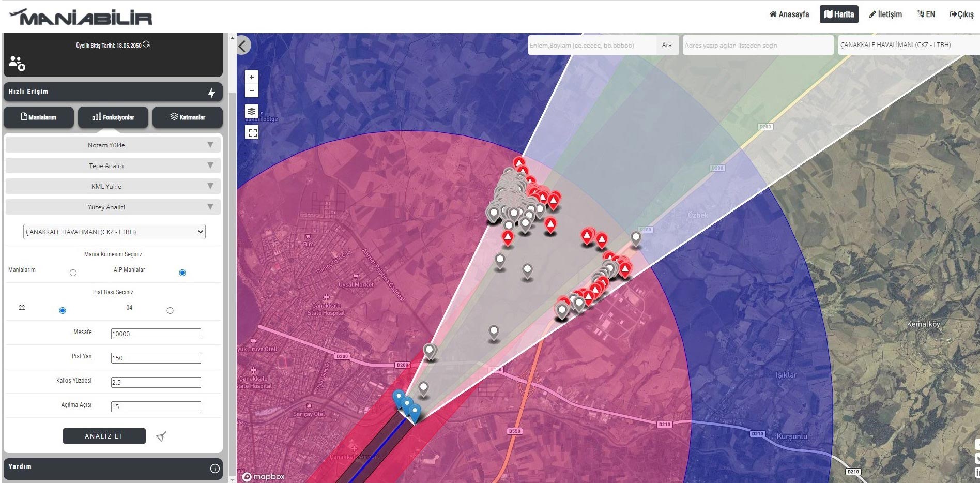Click the user settings icon
Screen dimensions: 980x483
coord(17,63)
